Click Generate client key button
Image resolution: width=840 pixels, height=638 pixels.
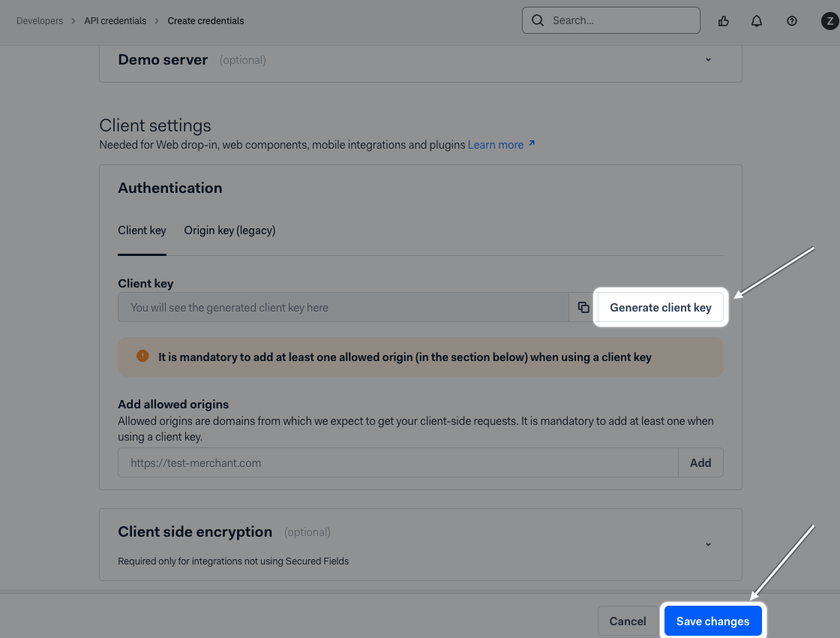click(x=661, y=307)
